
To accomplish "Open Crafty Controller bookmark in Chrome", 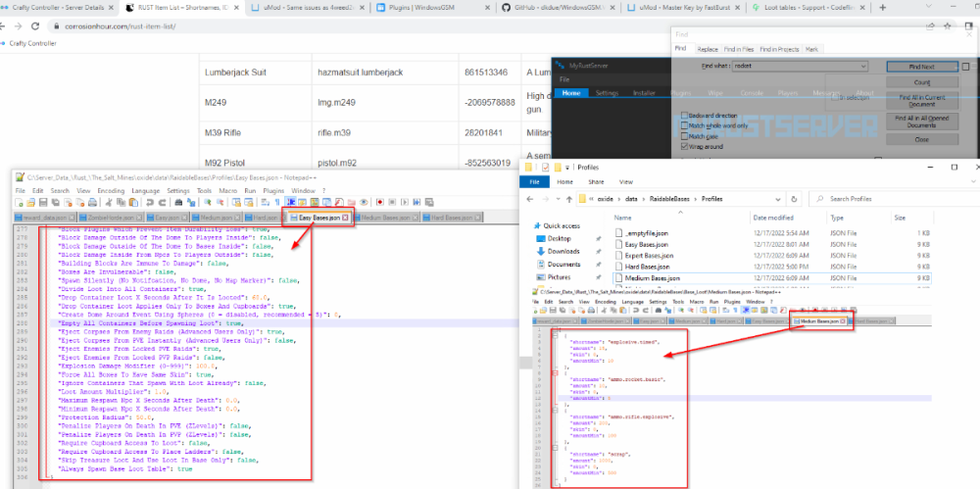I will pyautogui.click(x=28, y=43).
